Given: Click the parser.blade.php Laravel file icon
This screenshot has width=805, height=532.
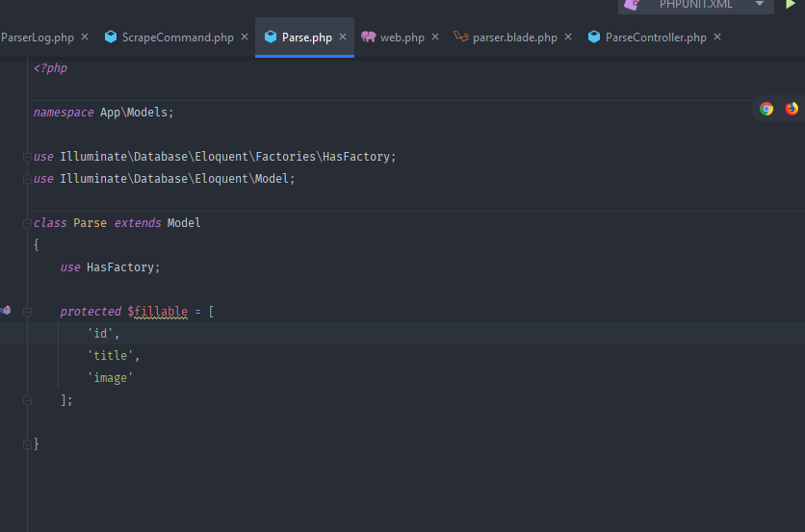Looking at the screenshot, I should click(x=461, y=37).
